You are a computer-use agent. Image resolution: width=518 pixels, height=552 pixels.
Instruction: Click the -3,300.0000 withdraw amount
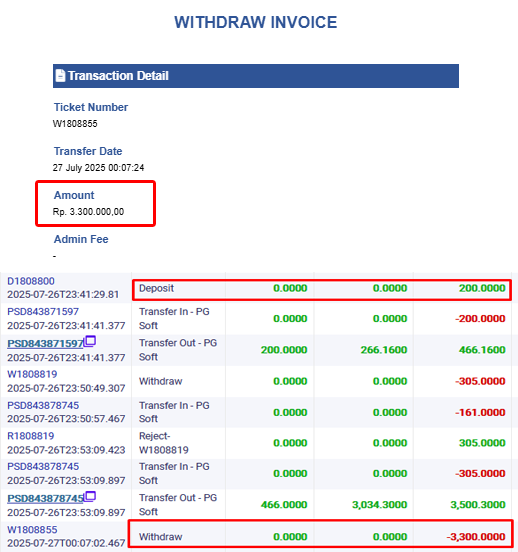476,537
